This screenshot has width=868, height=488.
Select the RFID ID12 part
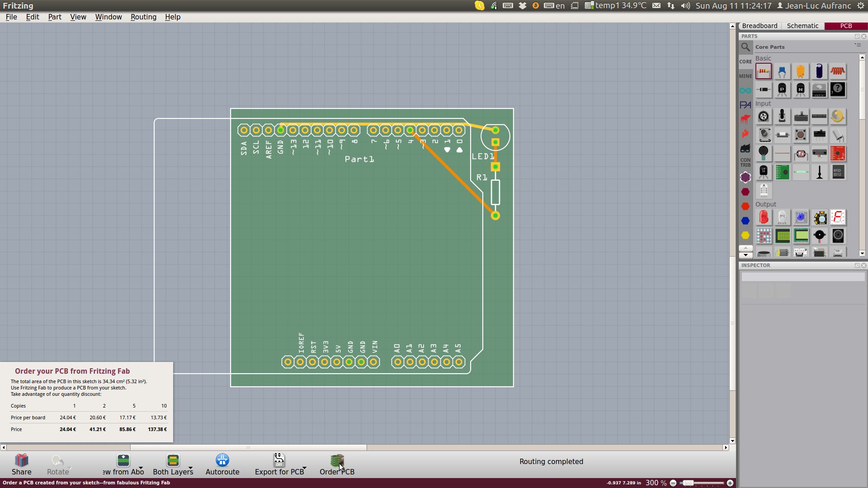(838, 172)
